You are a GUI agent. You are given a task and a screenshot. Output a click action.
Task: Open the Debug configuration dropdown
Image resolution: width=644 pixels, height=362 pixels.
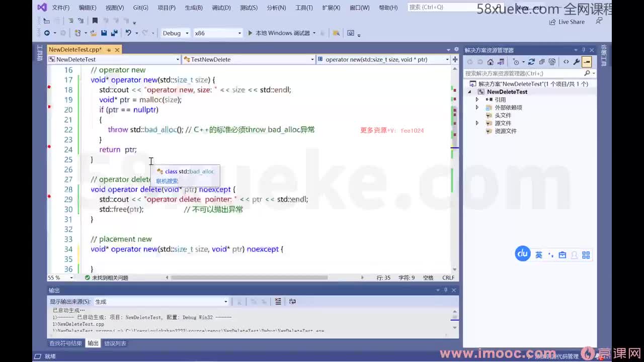(x=175, y=33)
